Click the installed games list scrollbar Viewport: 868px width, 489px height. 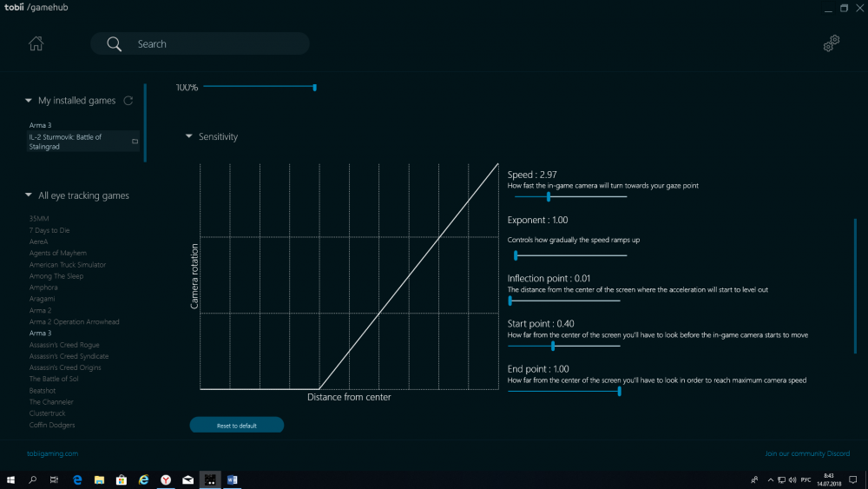(x=145, y=123)
